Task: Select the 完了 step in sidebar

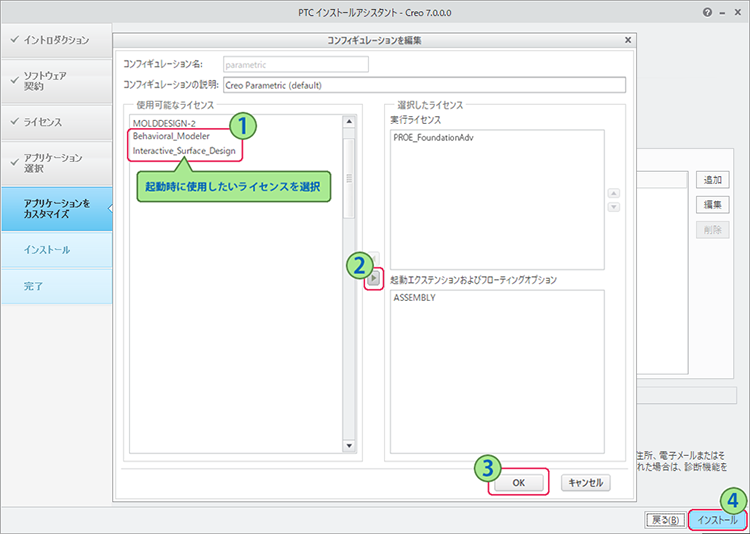Action: click(x=56, y=287)
